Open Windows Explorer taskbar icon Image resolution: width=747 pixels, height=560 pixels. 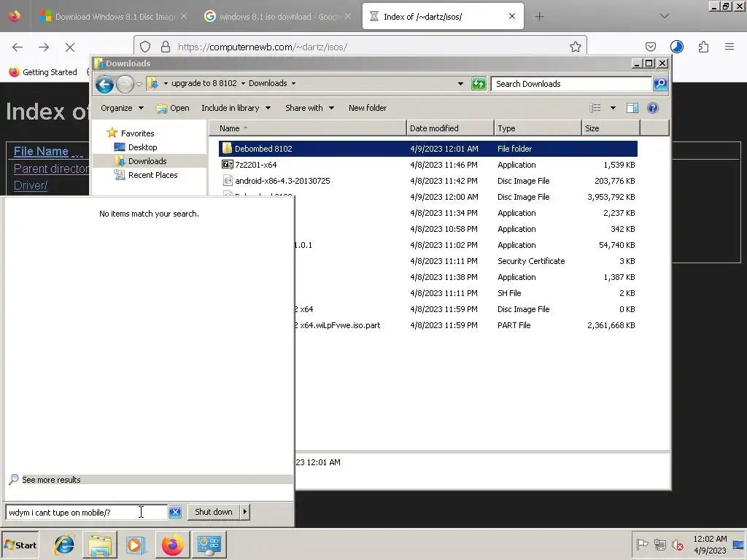pos(99,545)
